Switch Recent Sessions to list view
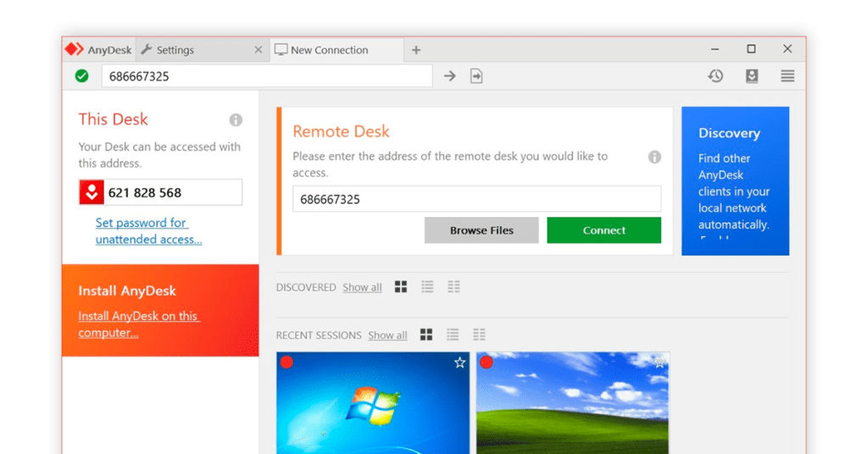Viewport: 868px width, 454px height. point(453,335)
